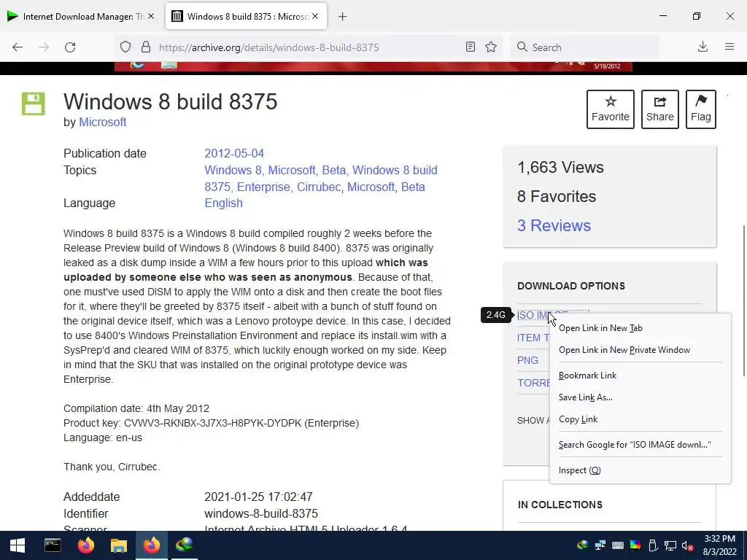Choose Open Link in New Tab
Screen dimensions: 747x560
640,328
